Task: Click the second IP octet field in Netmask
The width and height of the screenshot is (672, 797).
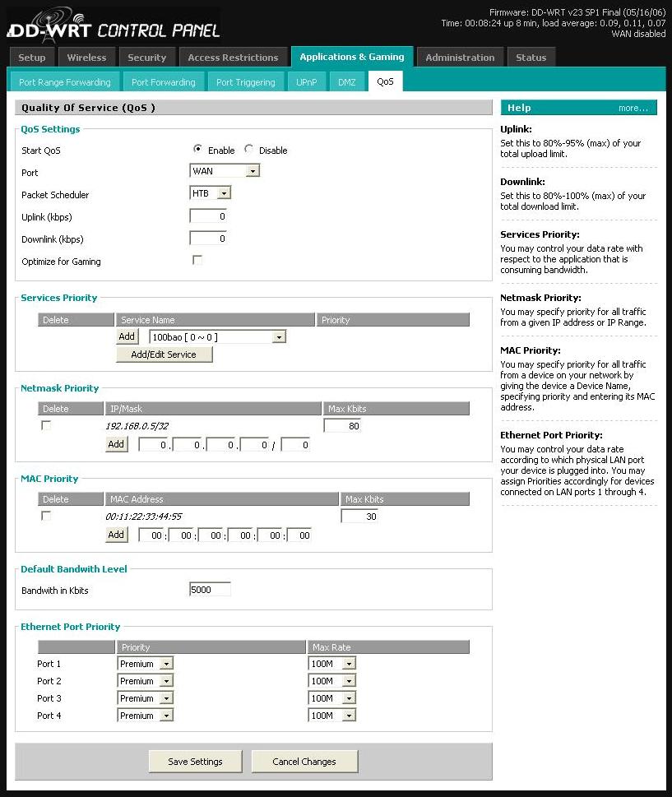Action: point(187,445)
